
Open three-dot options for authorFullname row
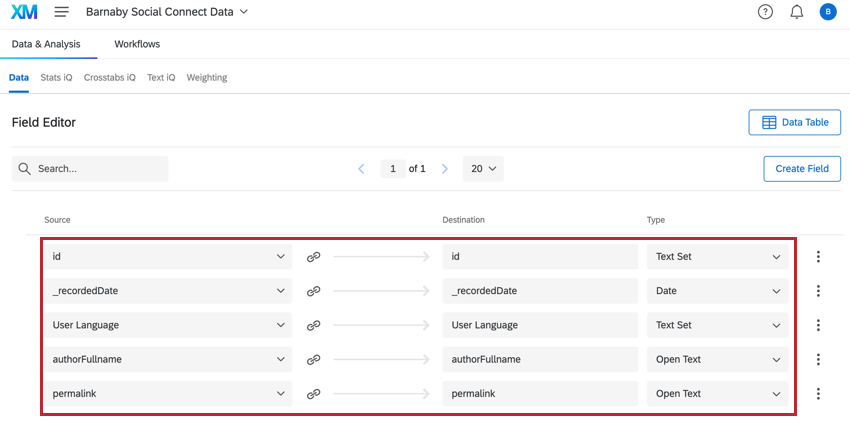(818, 359)
